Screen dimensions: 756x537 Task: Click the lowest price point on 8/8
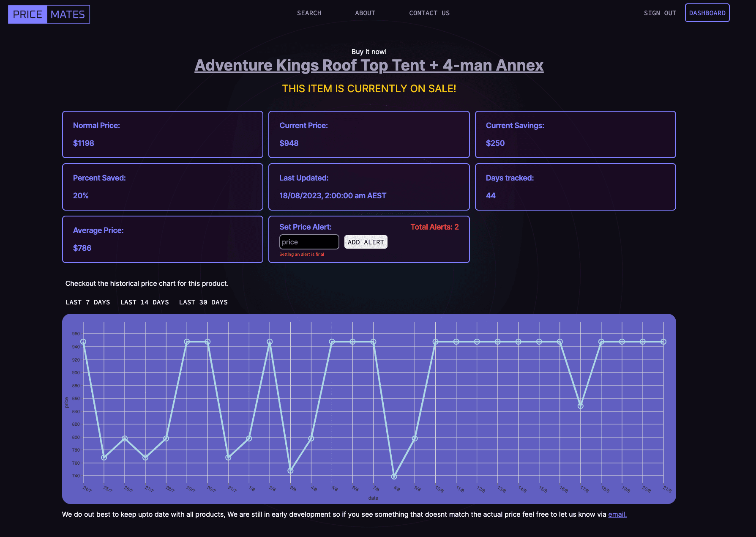395,476
